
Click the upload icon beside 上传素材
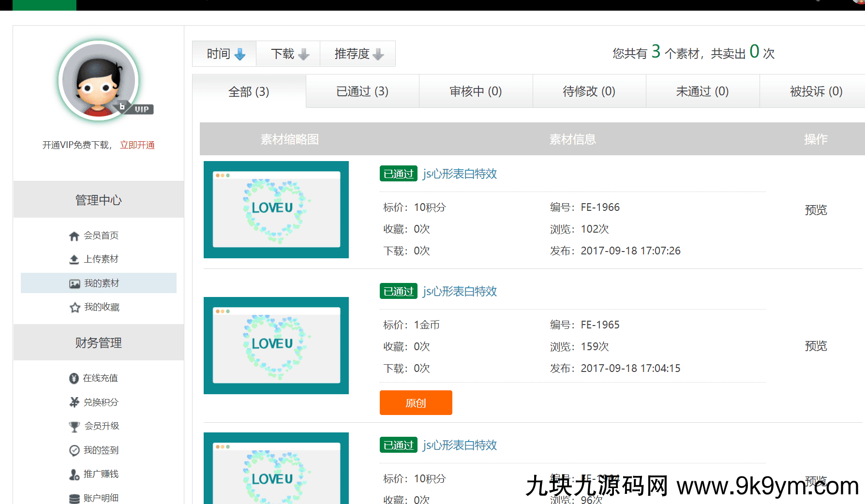coord(74,260)
